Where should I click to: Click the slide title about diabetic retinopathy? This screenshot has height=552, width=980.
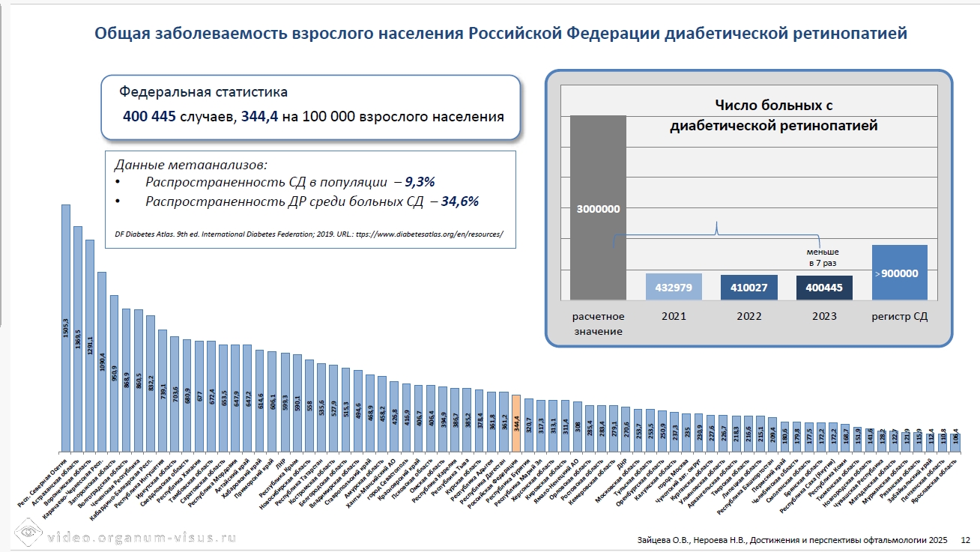[500, 34]
